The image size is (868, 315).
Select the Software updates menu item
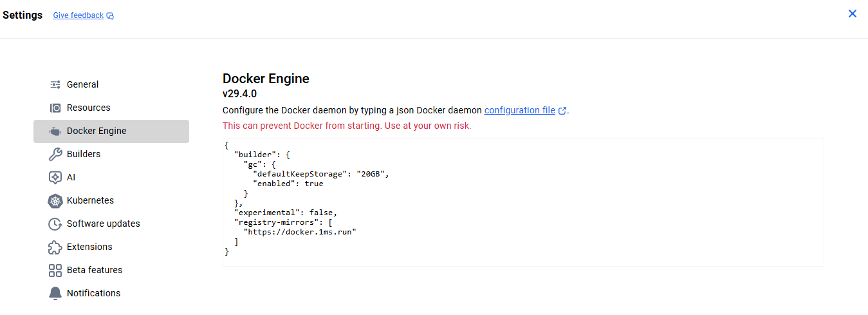click(x=103, y=224)
